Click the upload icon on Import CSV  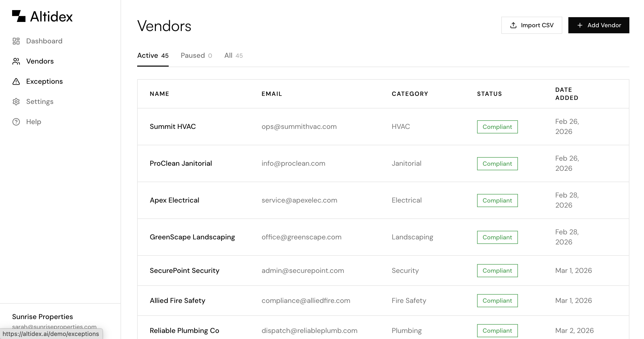pos(513,25)
